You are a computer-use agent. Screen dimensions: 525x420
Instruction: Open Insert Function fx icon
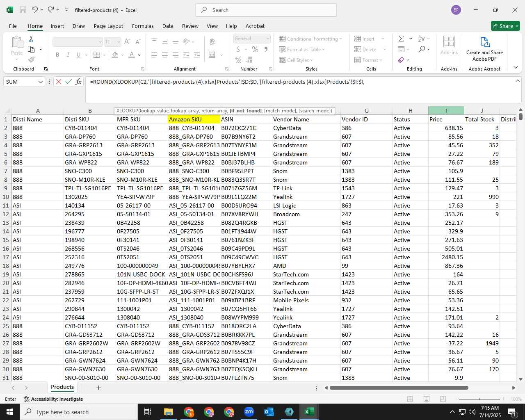tap(79, 82)
